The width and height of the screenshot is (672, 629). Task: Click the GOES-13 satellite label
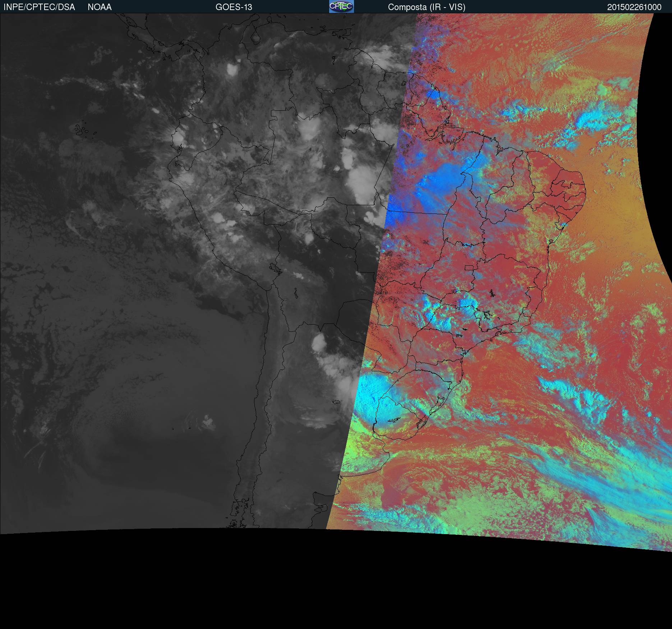click(234, 7)
